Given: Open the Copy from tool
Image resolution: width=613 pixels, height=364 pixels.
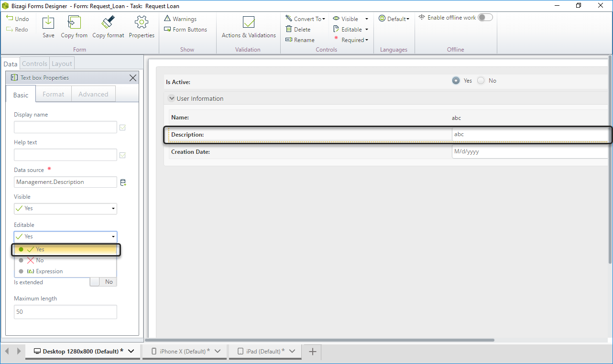Looking at the screenshot, I should (74, 27).
